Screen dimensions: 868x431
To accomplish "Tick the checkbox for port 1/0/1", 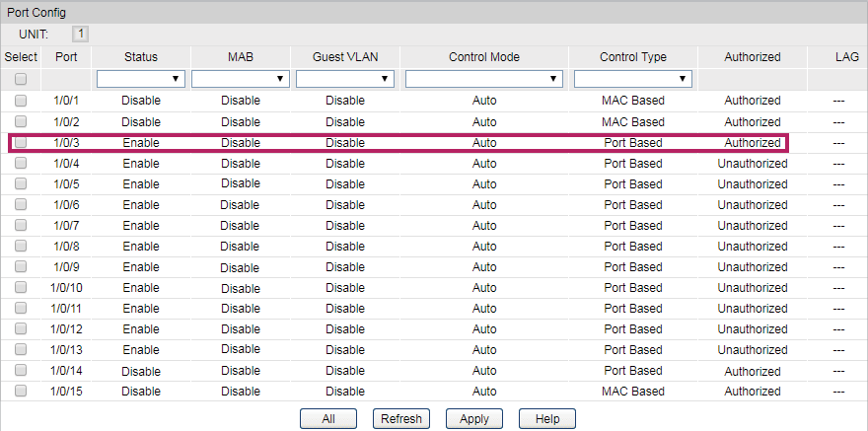I will pos(21,101).
